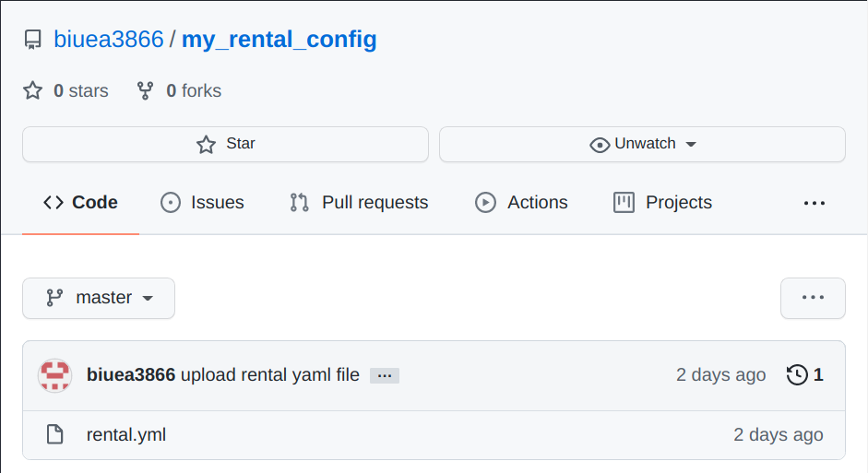Open the biuea3866 owner profile link
The image size is (868, 473).
coord(109,40)
